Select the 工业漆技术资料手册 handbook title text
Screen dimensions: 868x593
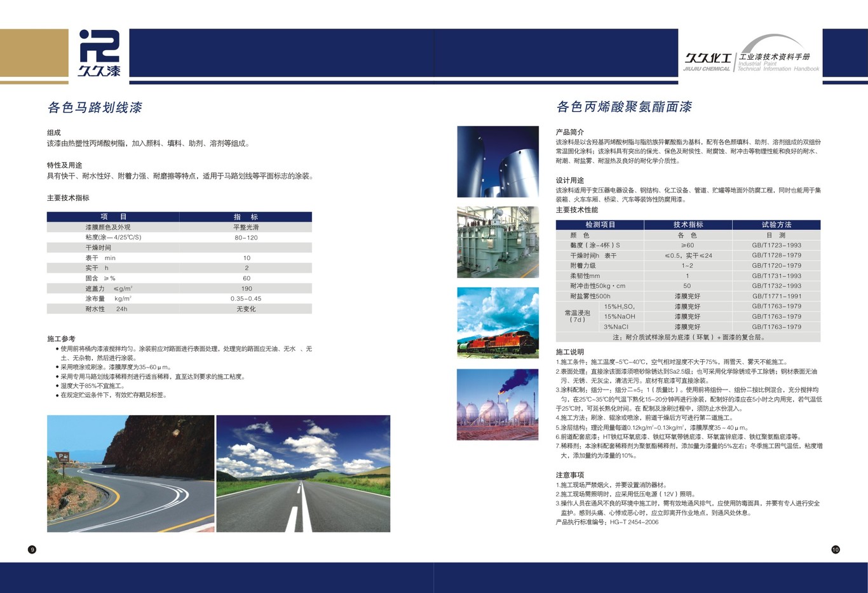click(x=774, y=57)
